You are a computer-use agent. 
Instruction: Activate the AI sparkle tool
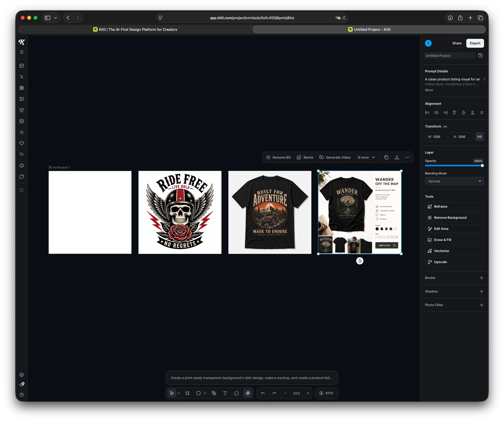(x=248, y=393)
